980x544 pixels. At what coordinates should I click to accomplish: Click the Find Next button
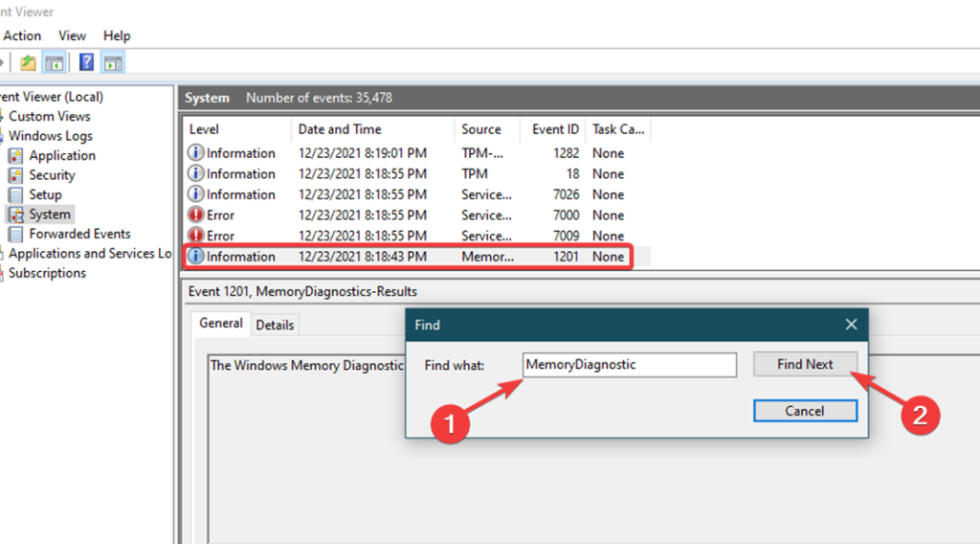click(805, 364)
